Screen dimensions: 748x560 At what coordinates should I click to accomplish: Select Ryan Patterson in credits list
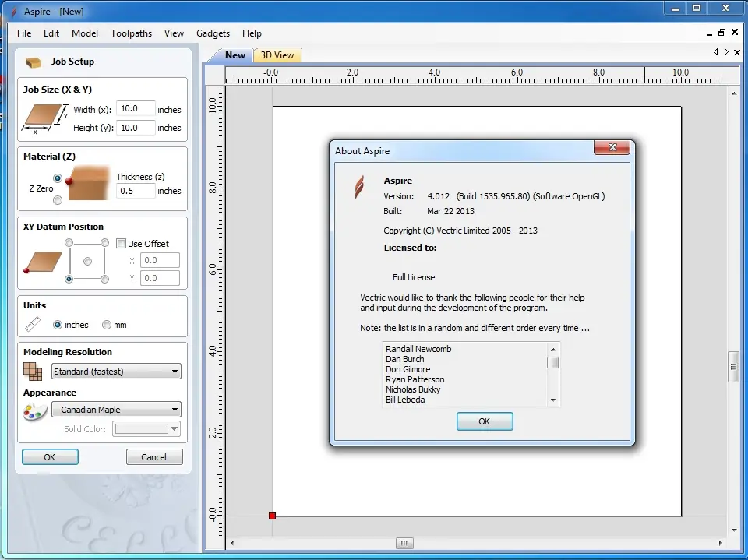click(415, 379)
